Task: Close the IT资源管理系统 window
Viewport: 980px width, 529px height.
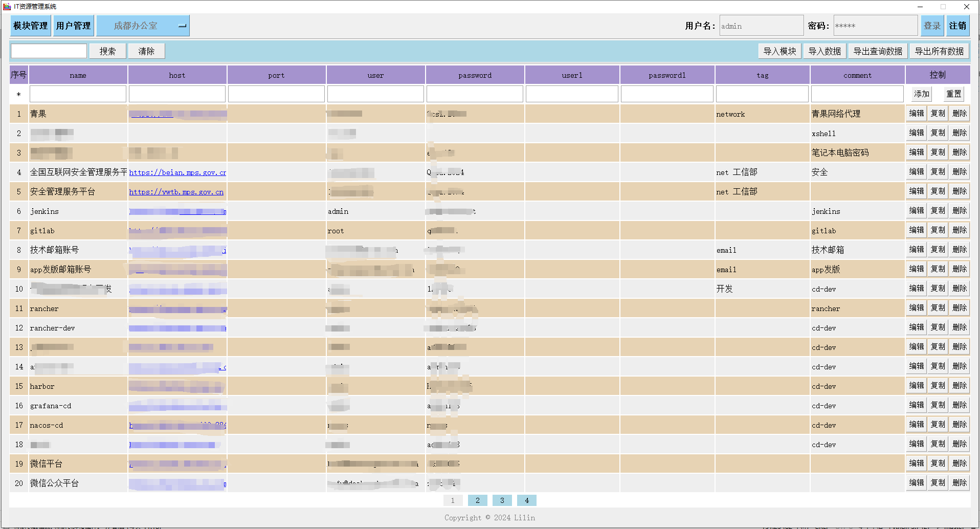Action: pos(967,7)
